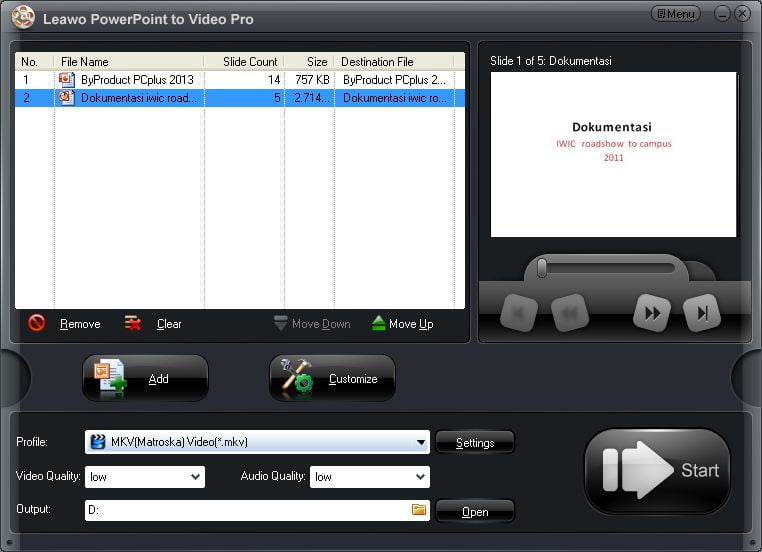Click the rewind button in preview

pos(569,313)
